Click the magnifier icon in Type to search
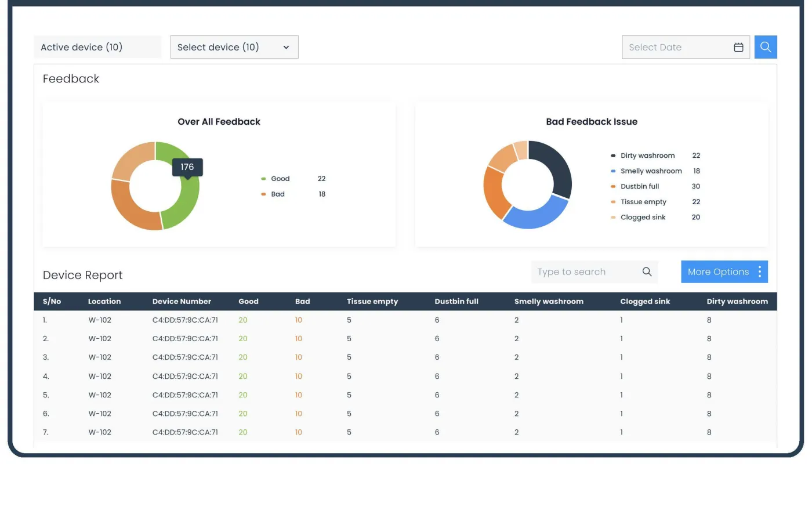Image resolution: width=812 pixels, height=510 pixels. pos(647,272)
